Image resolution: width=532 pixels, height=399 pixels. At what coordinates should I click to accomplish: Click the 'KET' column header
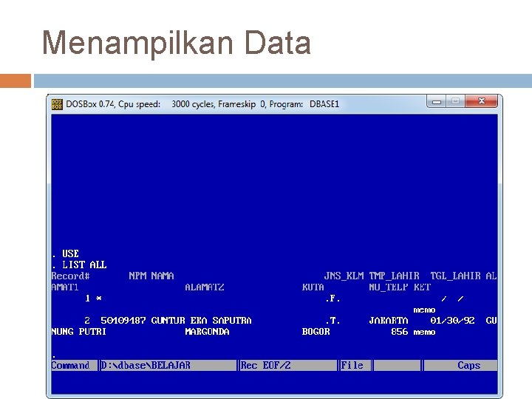(x=422, y=287)
